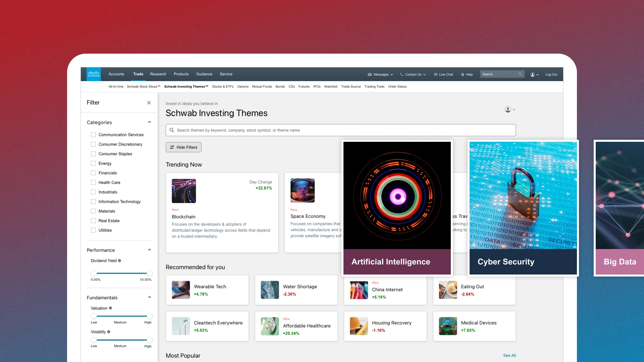
Task: Click the Blockchain theme thumbnail
Action: 184,191
